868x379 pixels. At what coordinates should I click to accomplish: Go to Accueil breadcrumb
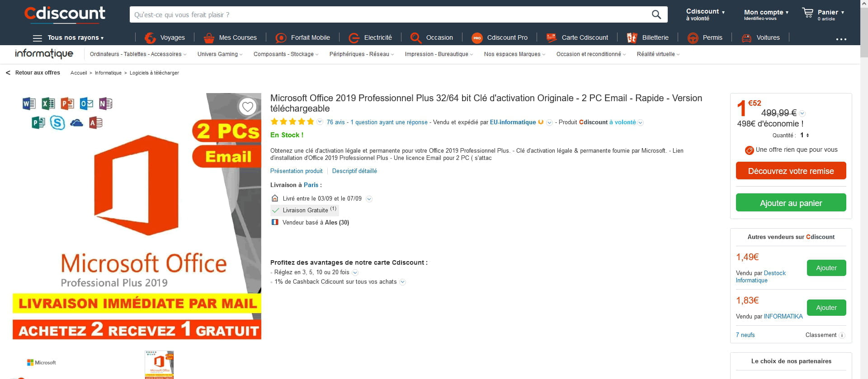pos(79,73)
